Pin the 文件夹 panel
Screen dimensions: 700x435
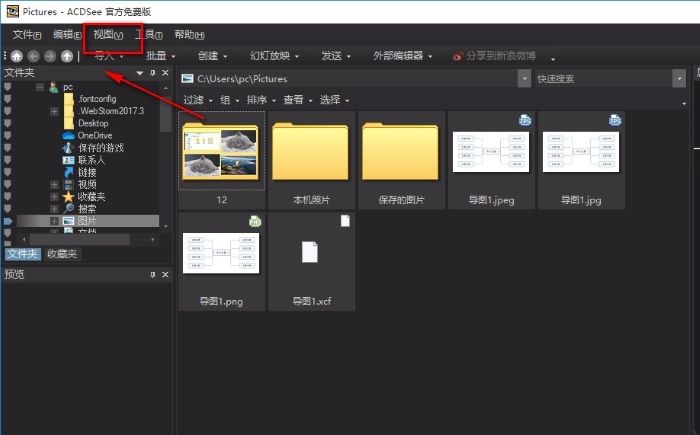(x=153, y=73)
